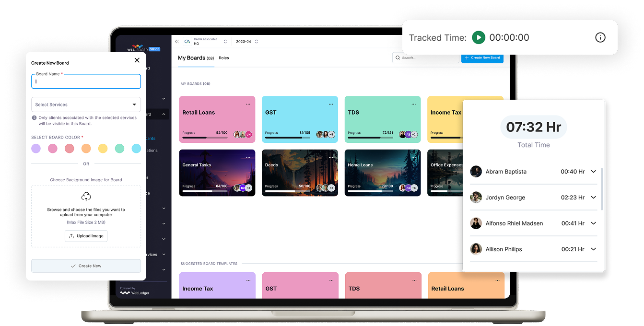Image resolution: width=644 pixels, height=326 pixels.
Task: Open the Select Services dropdown
Action: pos(86,105)
